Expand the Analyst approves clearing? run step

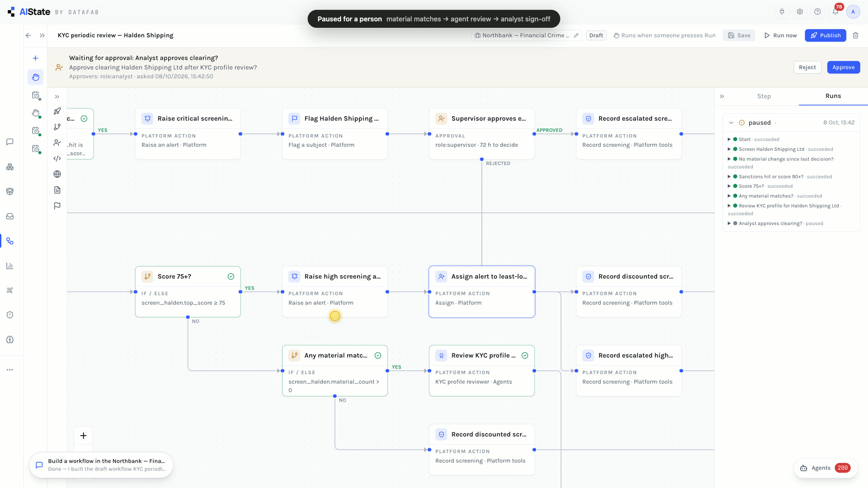[x=729, y=224]
